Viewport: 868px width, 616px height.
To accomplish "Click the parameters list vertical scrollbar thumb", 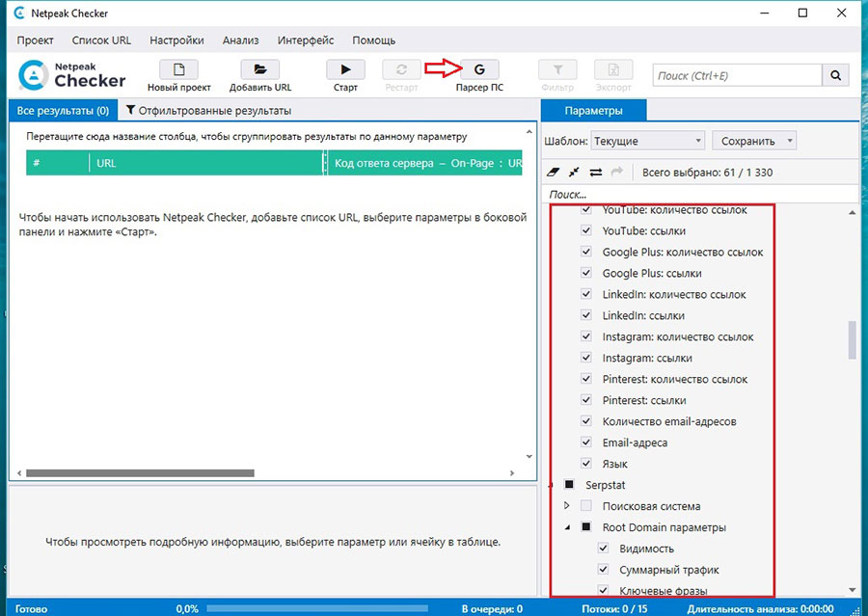I will click(x=852, y=340).
